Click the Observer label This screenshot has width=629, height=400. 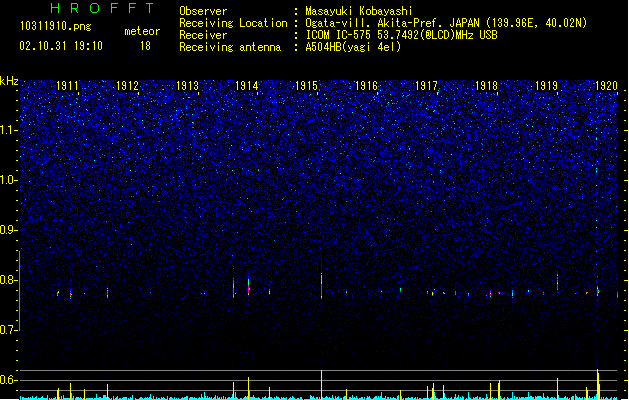[x=203, y=11]
